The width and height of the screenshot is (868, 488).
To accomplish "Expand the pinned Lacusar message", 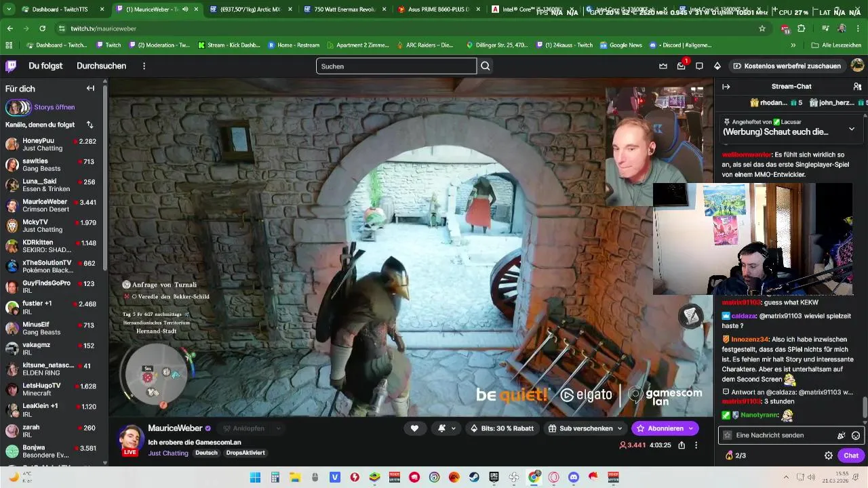I will click(852, 129).
